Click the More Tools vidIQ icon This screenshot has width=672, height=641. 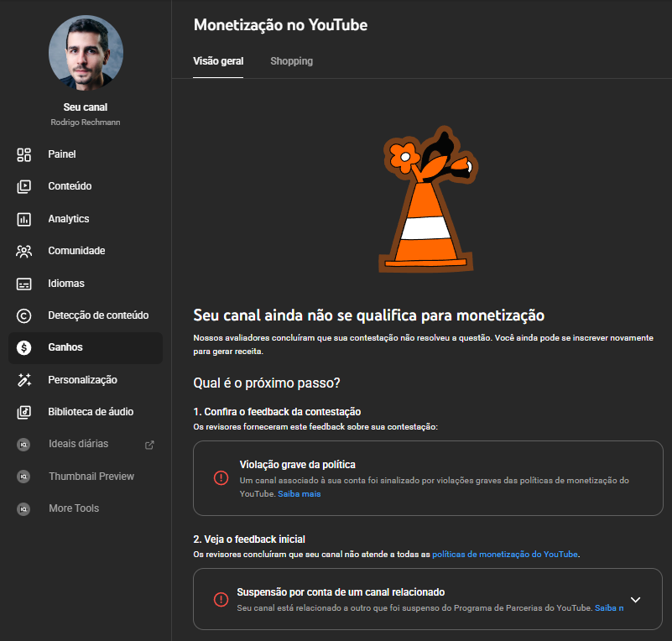(x=23, y=508)
